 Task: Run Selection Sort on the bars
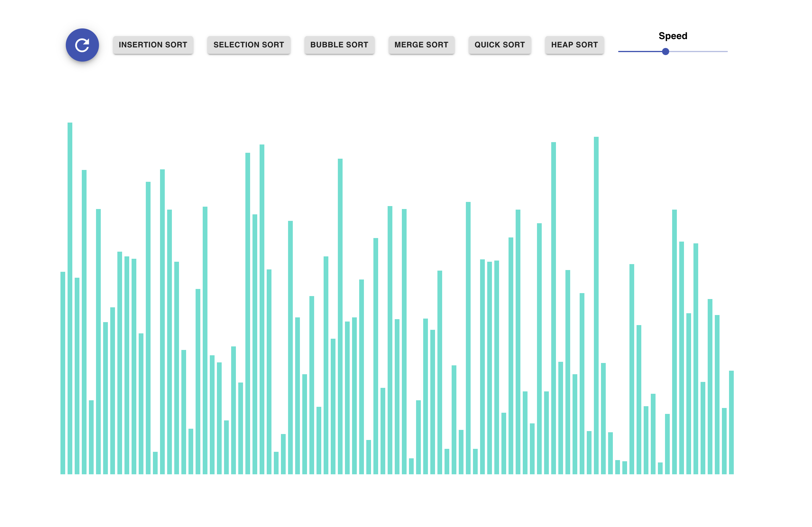248,45
